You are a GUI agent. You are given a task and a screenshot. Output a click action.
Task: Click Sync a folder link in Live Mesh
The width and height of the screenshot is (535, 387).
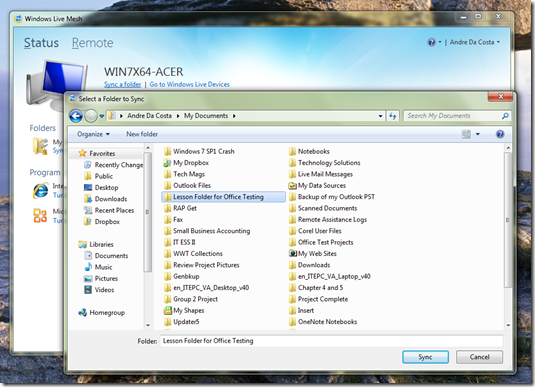[122, 84]
